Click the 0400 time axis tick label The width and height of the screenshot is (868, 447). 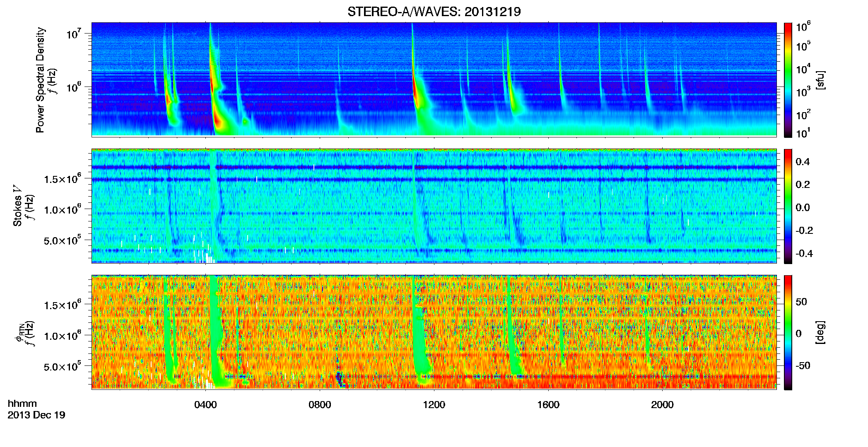coord(205,404)
